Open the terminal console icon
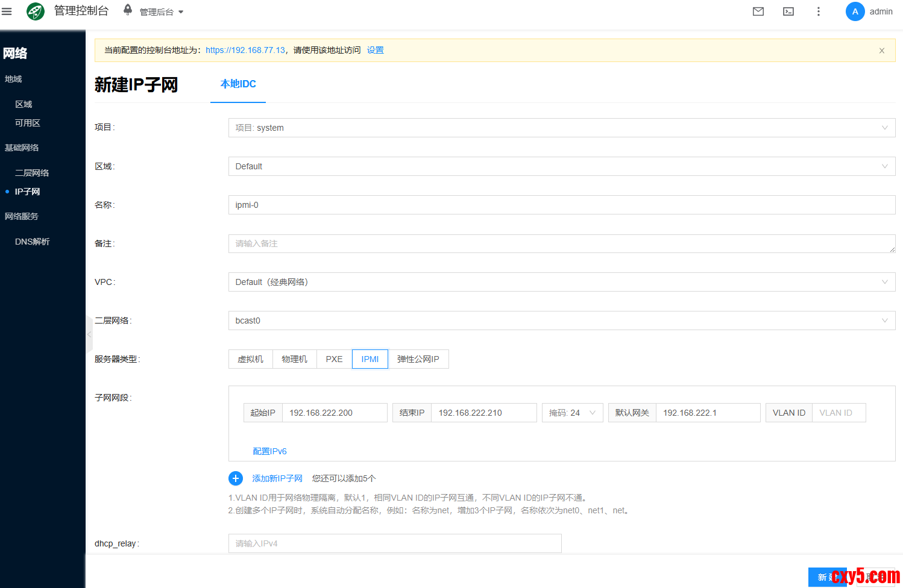The height and width of the screenshot is (588, 903). coord(788,11)
